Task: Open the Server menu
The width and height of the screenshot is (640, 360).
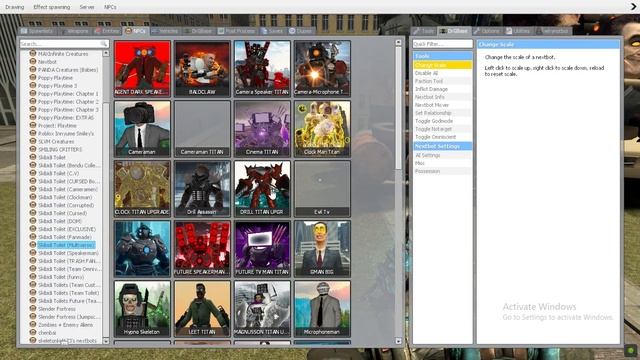Action: [87, 7]
